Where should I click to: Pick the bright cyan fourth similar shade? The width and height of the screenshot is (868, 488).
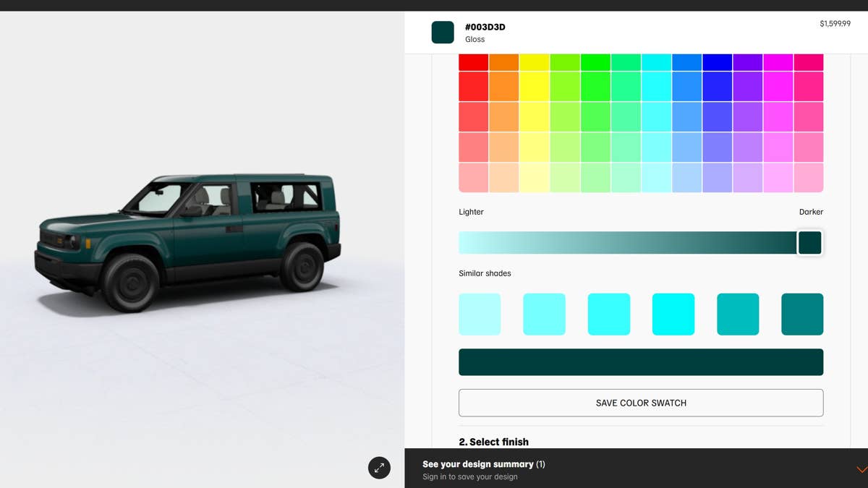tap(673, 314)
